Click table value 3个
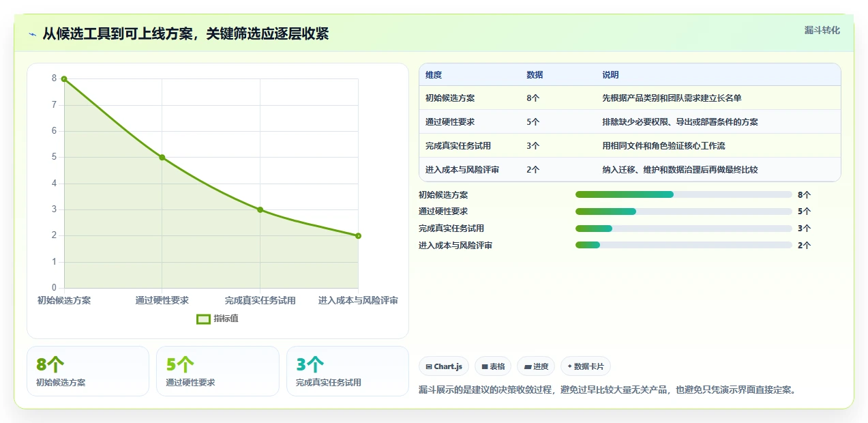This screenshot has height=423, width=868. pyautogui.click(x=533, y=146)
